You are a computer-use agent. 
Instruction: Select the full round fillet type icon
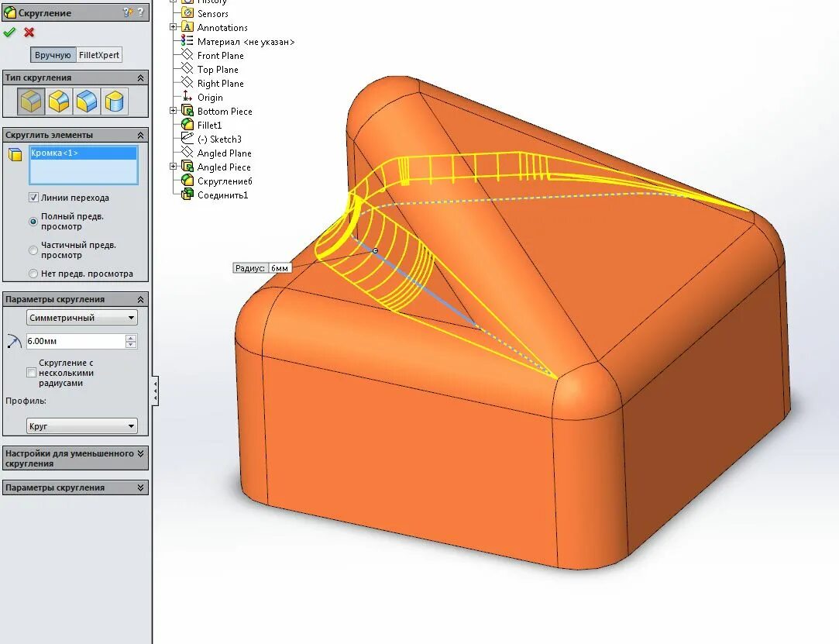tap(115, 102)
